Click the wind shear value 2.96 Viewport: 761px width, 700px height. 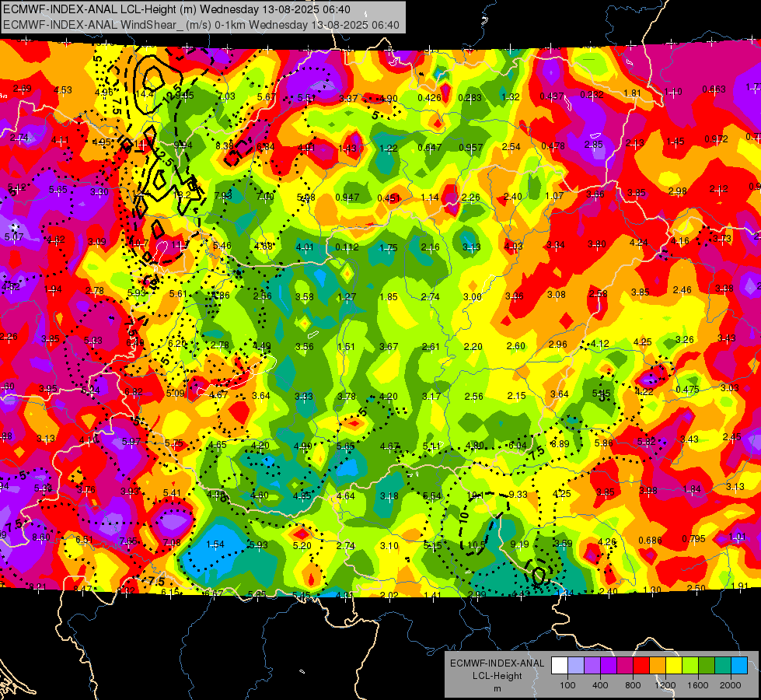[558, 344]
